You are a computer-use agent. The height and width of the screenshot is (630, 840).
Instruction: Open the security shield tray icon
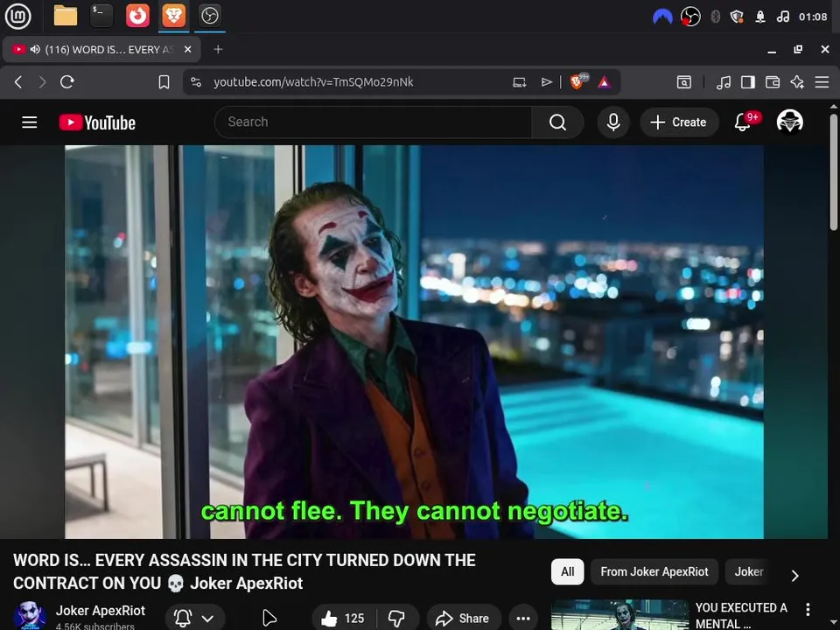737,17
